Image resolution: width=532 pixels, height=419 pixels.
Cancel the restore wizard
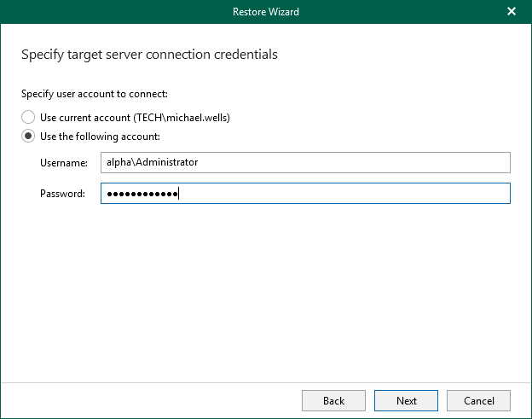click(x=478, y=400)
